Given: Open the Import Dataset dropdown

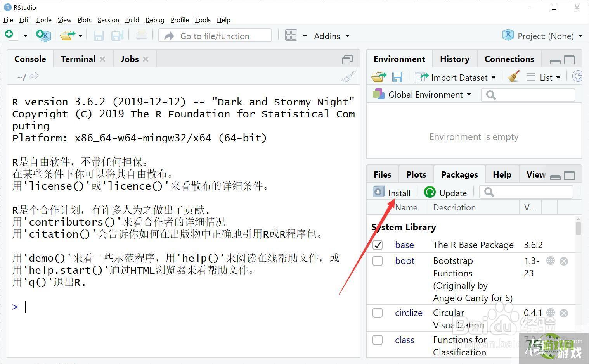Looking at the screenshot, I should [455, 77].
